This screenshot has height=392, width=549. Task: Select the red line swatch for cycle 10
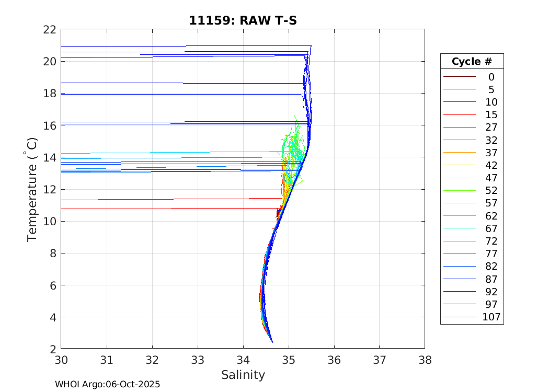[x=459, y=102]
